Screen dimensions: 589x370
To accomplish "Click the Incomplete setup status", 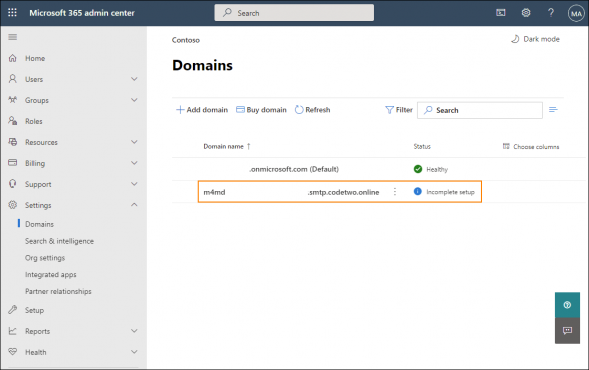I will coord(450,192).
